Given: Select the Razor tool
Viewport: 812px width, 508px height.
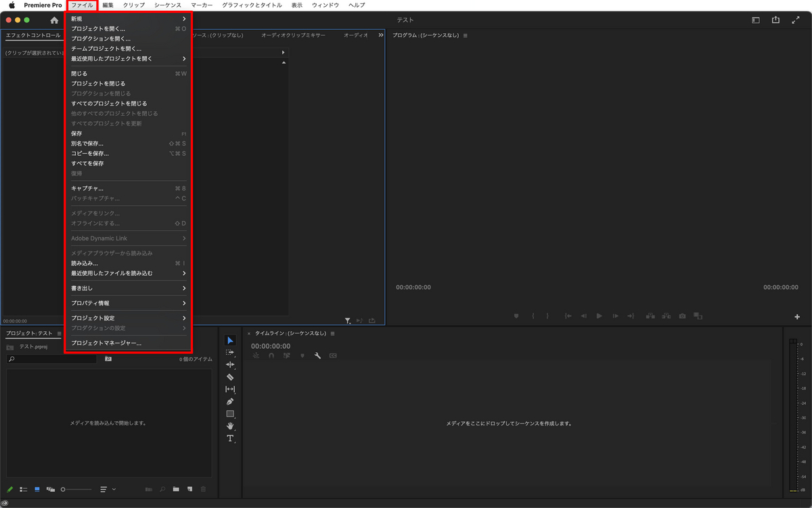Looking at the screenshot, I should pyautogui.click(x=230, y=377).
